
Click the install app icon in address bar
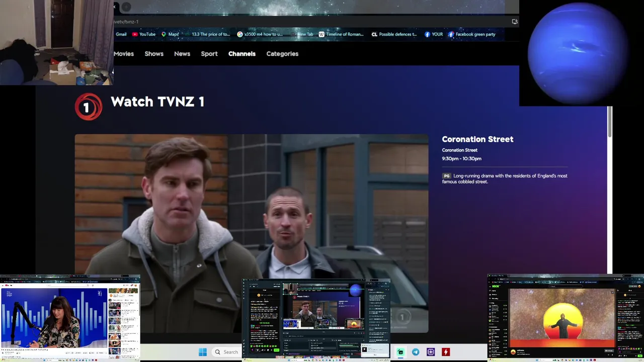point(514,22)
